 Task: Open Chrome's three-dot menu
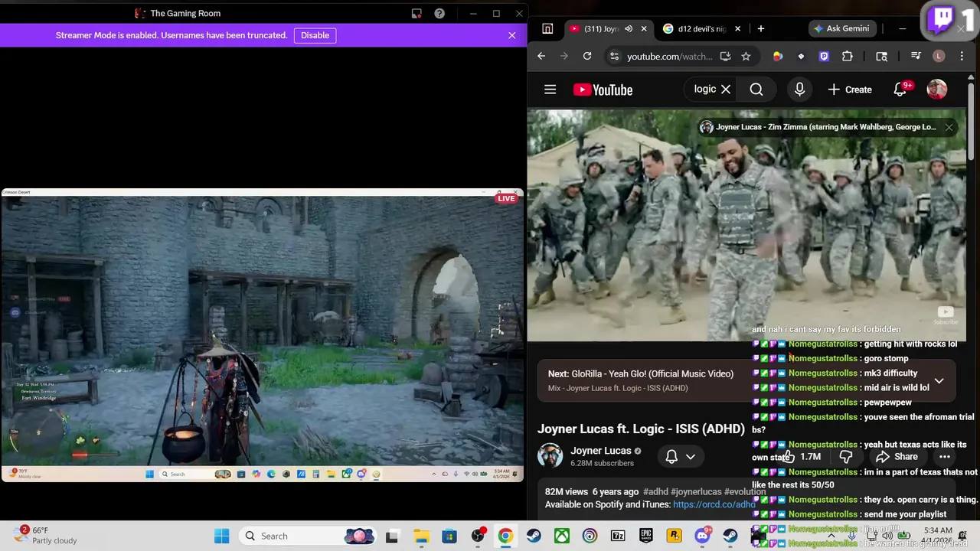pyautogui.click(x=962, y=56)
